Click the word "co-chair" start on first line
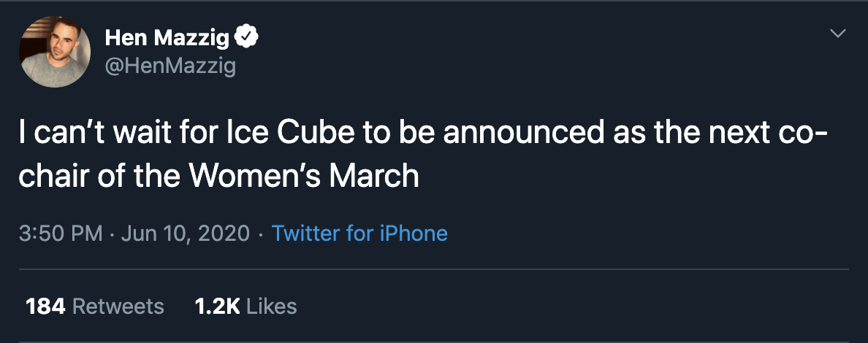This screenshot has height=343, width=868. (x=826, y=135)
